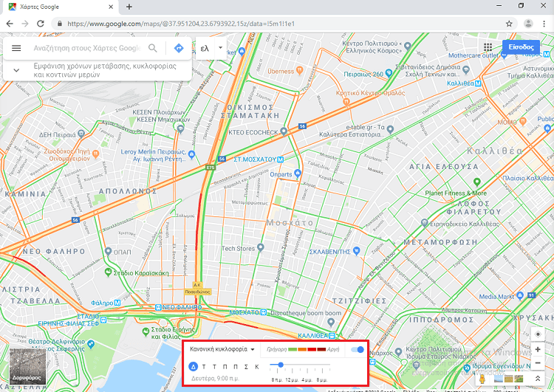Turn off the traffic layer switch
The height and width of the screenshot is (392, 554).
tap(358, 350)
